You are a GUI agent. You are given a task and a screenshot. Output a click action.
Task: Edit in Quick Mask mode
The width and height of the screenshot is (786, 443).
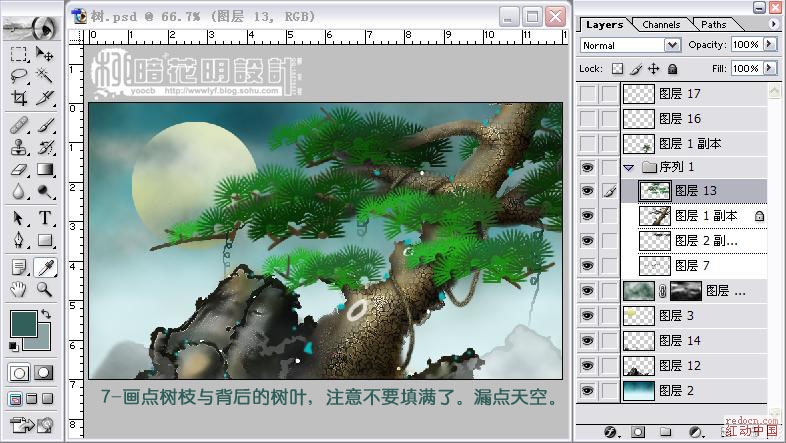44,373
